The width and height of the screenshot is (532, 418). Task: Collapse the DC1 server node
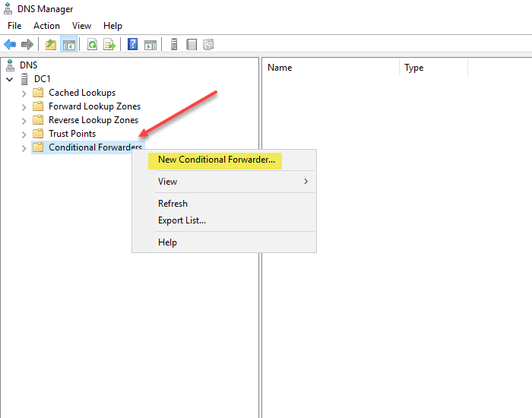[9, 80]
